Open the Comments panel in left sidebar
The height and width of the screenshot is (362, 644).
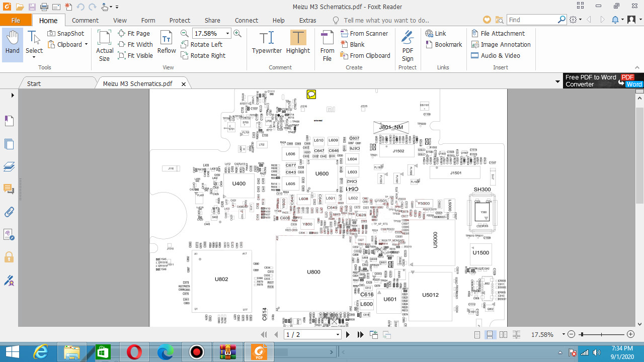[x=9, y=189]
